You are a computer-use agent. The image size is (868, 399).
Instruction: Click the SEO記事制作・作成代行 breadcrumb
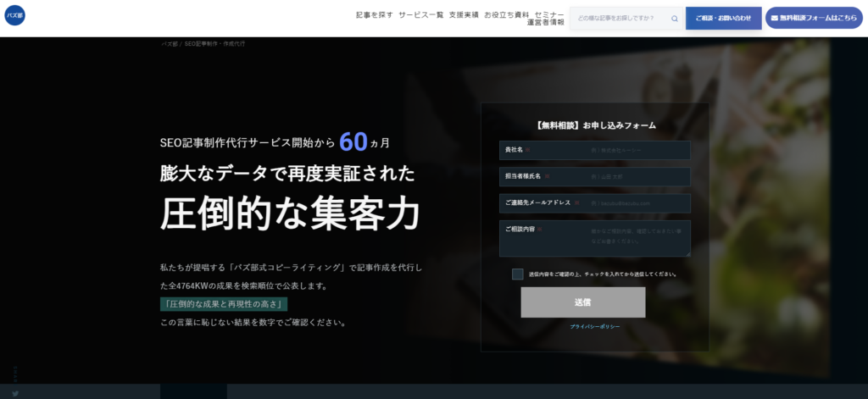[214, 44]
